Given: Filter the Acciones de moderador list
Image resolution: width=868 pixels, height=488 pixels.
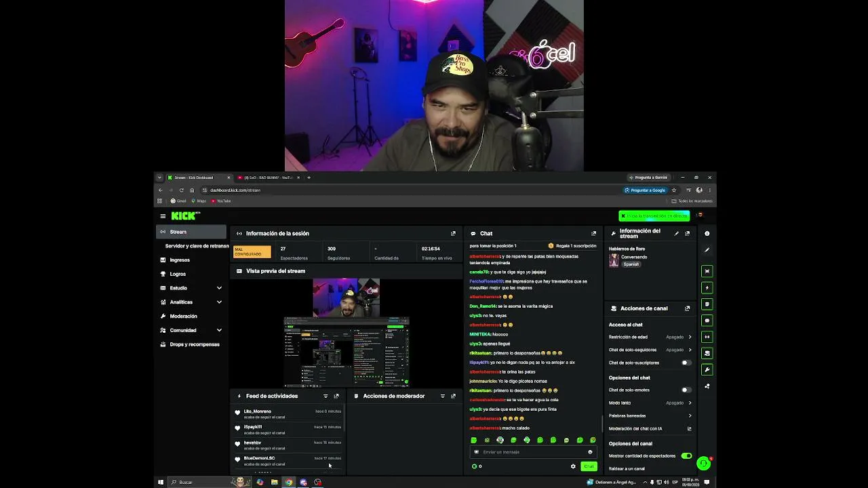Looking at the screenshot, I should point(443,396).
